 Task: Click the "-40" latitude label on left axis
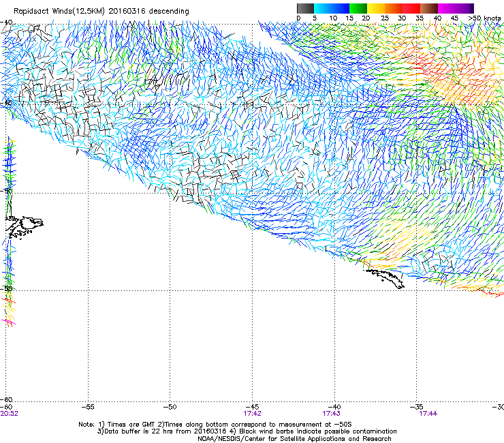click(6, 22)
